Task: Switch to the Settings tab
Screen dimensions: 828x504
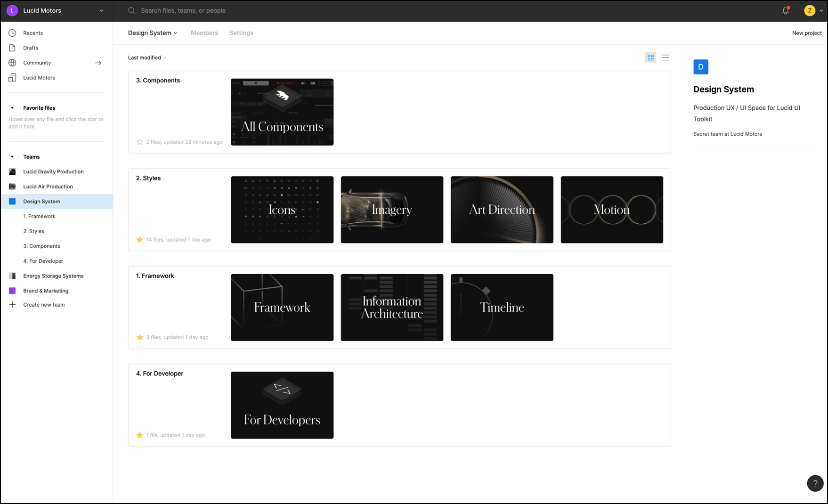Action: [x=241, y=33]
